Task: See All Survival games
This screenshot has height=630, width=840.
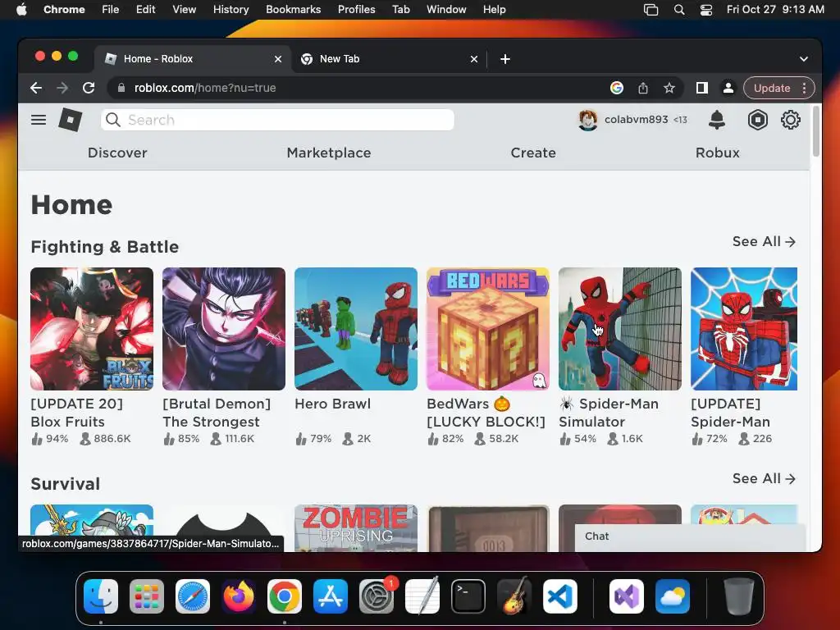Action: (764, 478)
